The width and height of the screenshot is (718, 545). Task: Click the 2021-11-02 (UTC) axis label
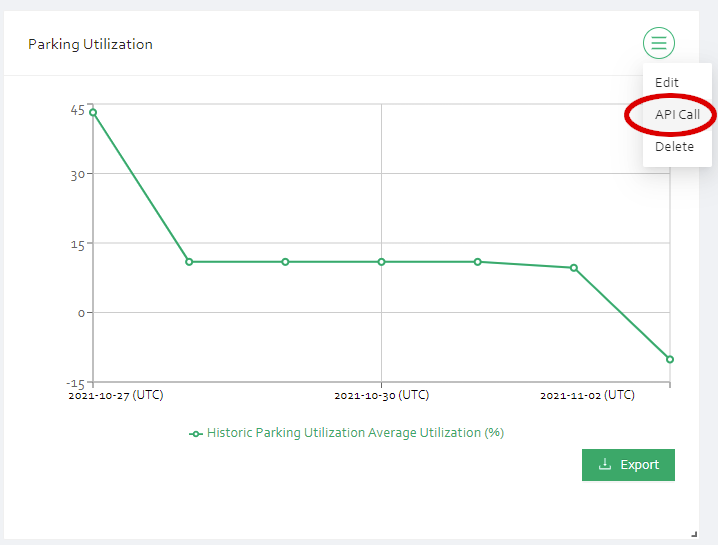pos(587,395)
